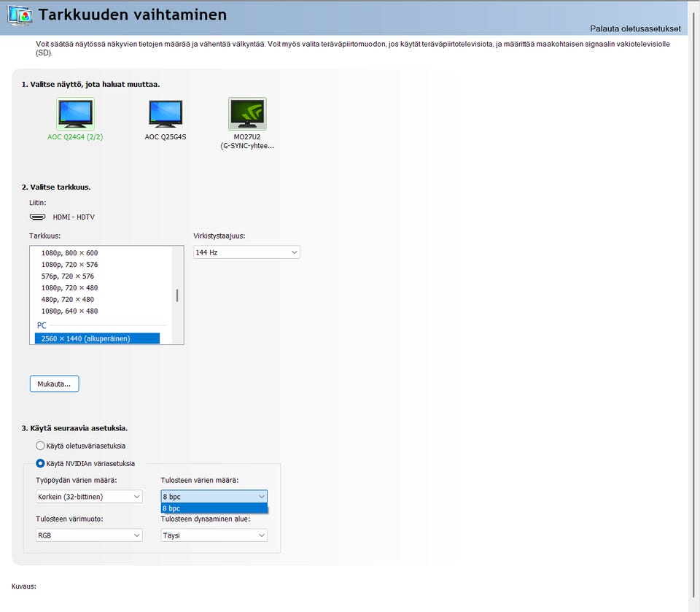Open the Tulosteen värimuoto RGB dropdown

tap(89, 535)
